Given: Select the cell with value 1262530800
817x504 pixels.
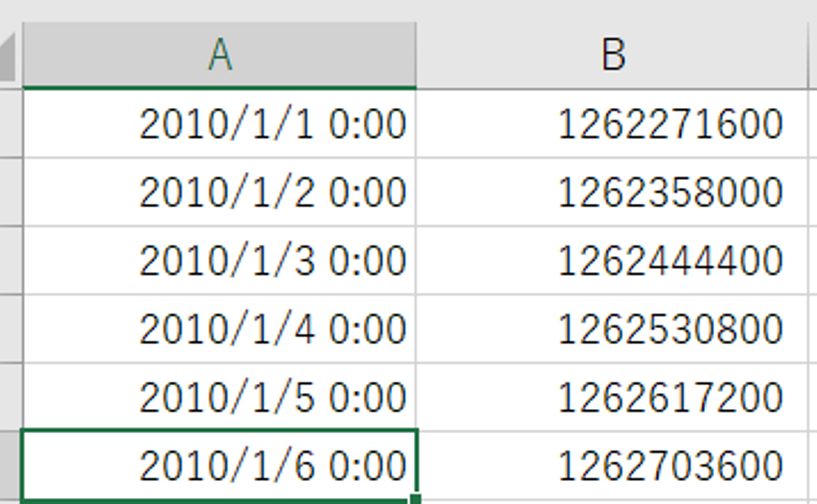Looking at the screenshot, I should [x=612, y=329].
